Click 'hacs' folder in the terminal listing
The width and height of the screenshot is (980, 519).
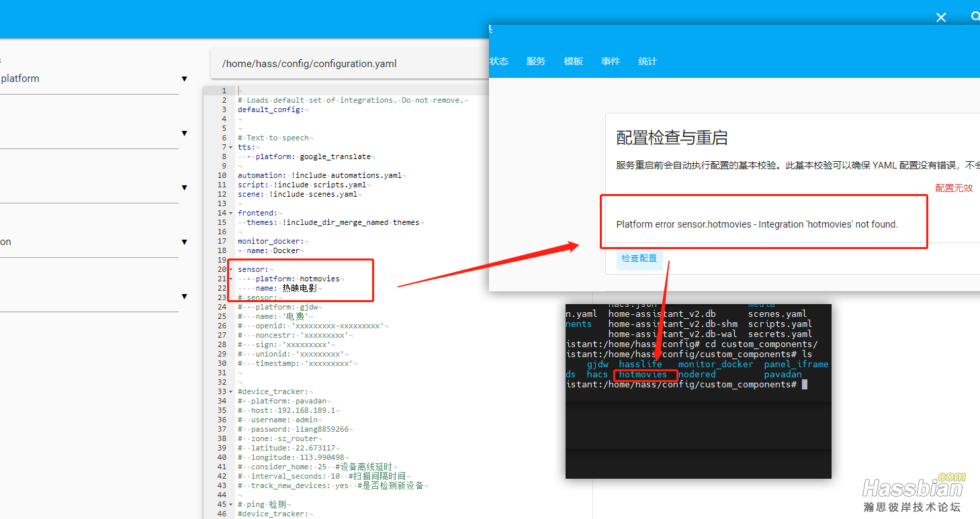click(x=597, y=374)
